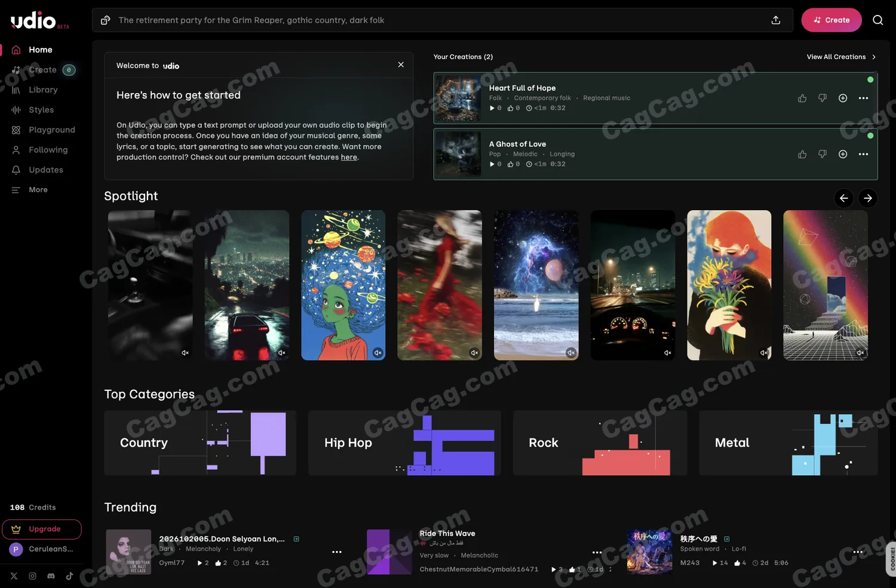Unmute the green-haired planet girl spotlight video

click(x=378, y=353)
